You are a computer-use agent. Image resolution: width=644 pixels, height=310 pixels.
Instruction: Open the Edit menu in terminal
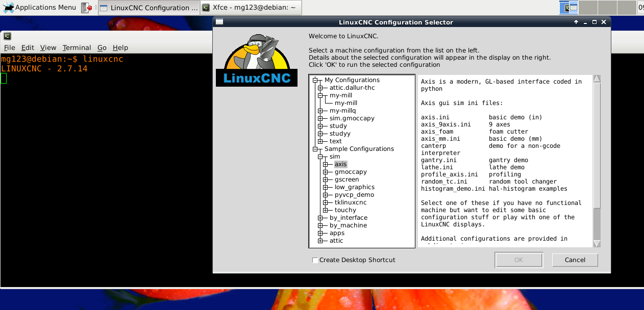pyautogui.click(x=28, y=47)
